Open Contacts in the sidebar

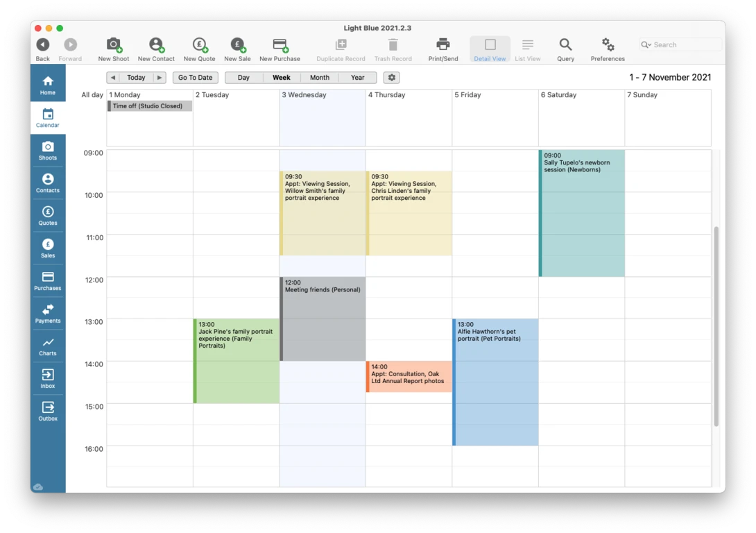pos(48,183)
